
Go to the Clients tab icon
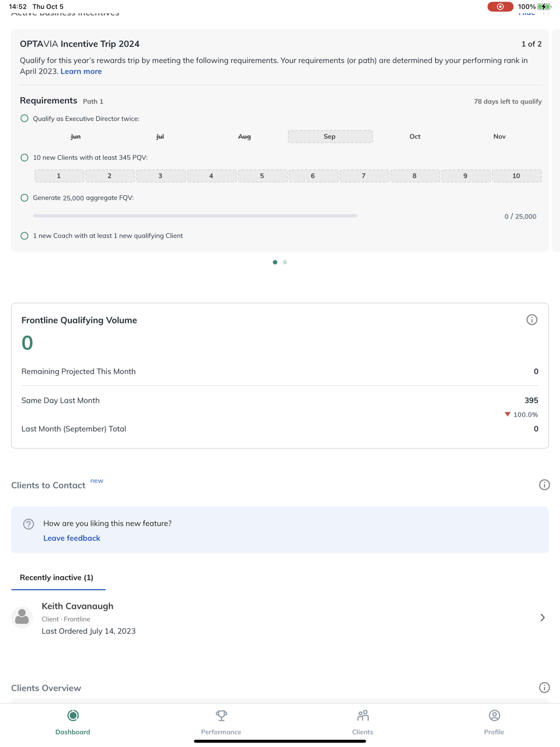pyautogui.click(x=363, y=716)
